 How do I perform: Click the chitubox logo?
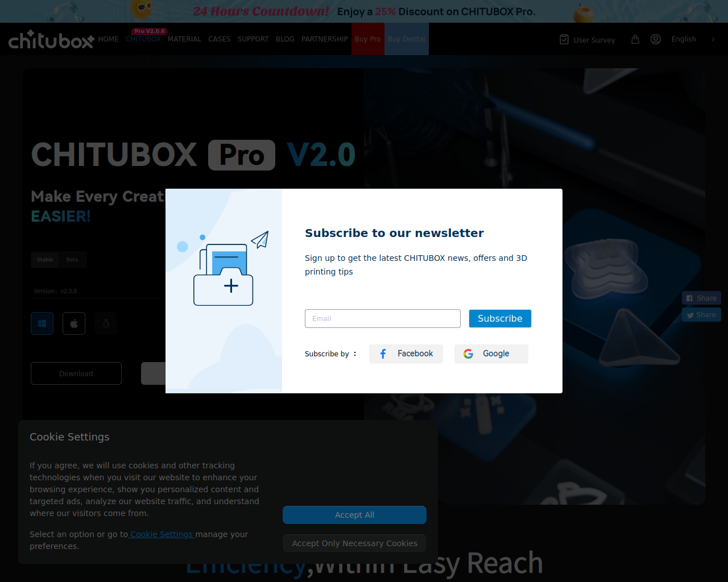pos(51,40)
